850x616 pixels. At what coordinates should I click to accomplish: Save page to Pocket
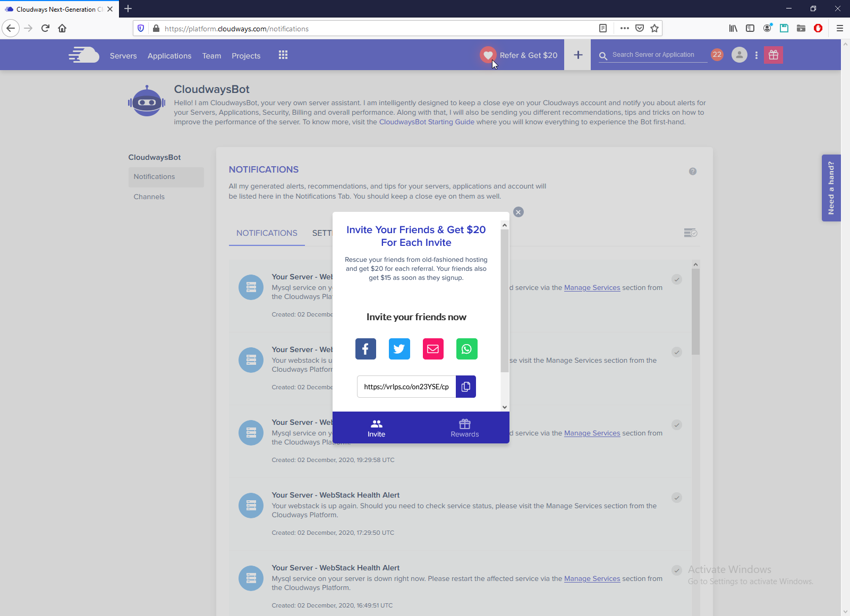pyautogui.click(x=640, y=28)
